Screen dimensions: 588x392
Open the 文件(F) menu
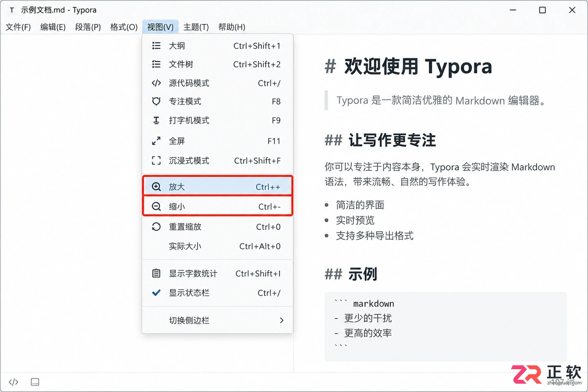tap(18, 27)
